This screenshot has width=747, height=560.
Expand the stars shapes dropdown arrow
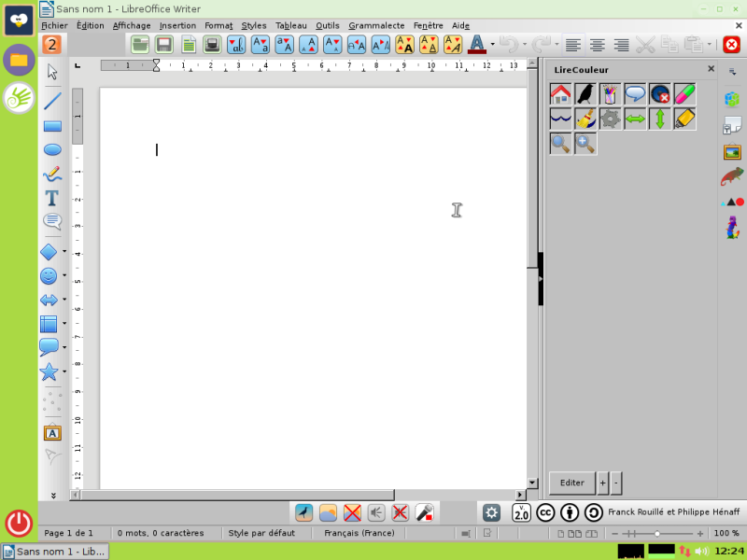pyautogui.click(x=64, y=371)
